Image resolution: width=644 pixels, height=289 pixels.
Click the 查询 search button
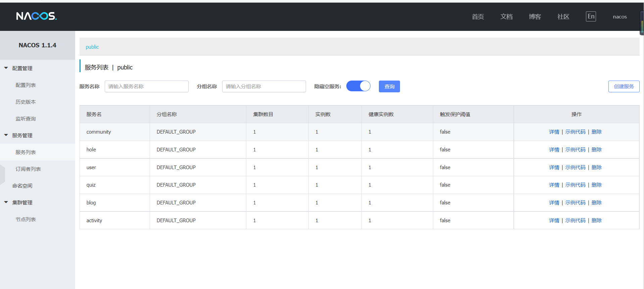(389, 86)
